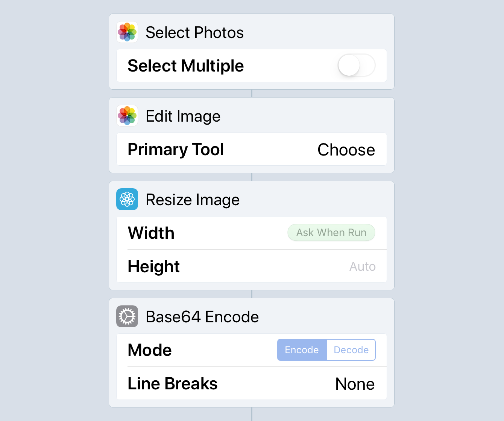Click the gray gear icon for Base64 Encode

[127, 316]
